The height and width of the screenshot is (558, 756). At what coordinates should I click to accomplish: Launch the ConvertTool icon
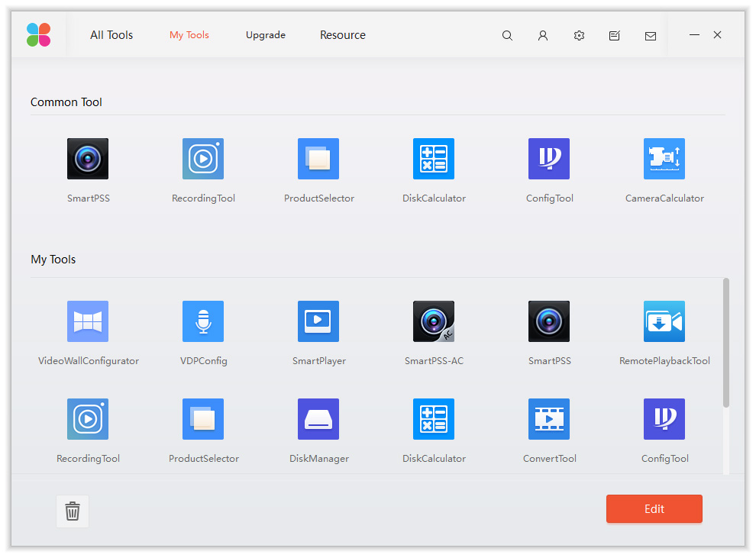pos(549,419)
